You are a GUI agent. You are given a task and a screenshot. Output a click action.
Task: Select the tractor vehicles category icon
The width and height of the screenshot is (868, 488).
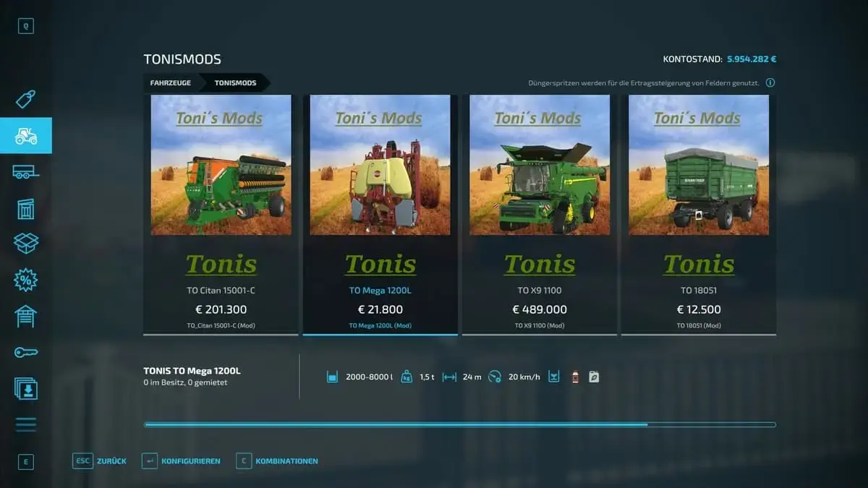[x=26, y=135]
